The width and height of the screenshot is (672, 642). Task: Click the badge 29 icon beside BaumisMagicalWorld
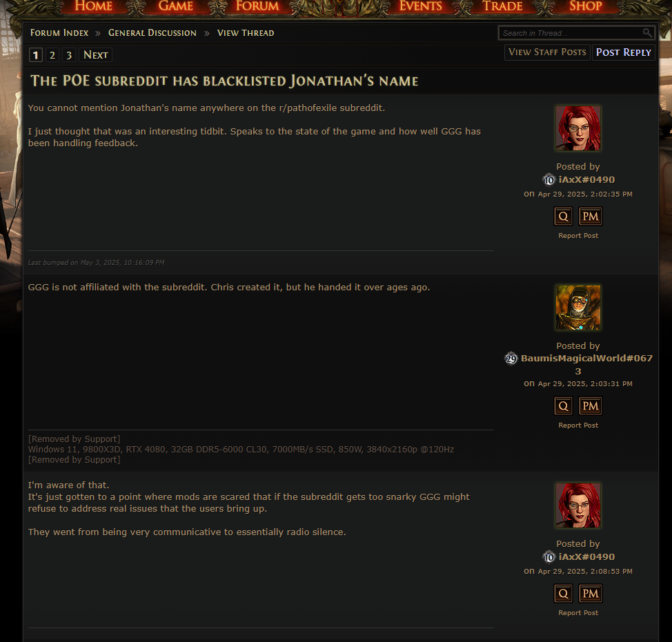click(x=511, y=358)
